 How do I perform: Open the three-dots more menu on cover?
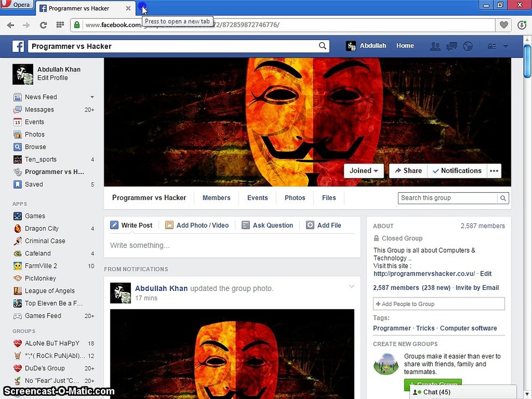[x=494, y=171]
